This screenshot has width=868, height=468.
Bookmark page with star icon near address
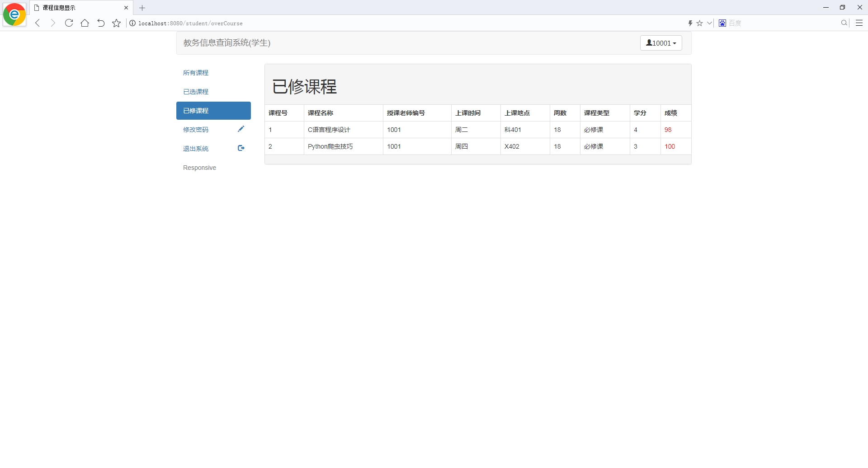tap(117, 23)
